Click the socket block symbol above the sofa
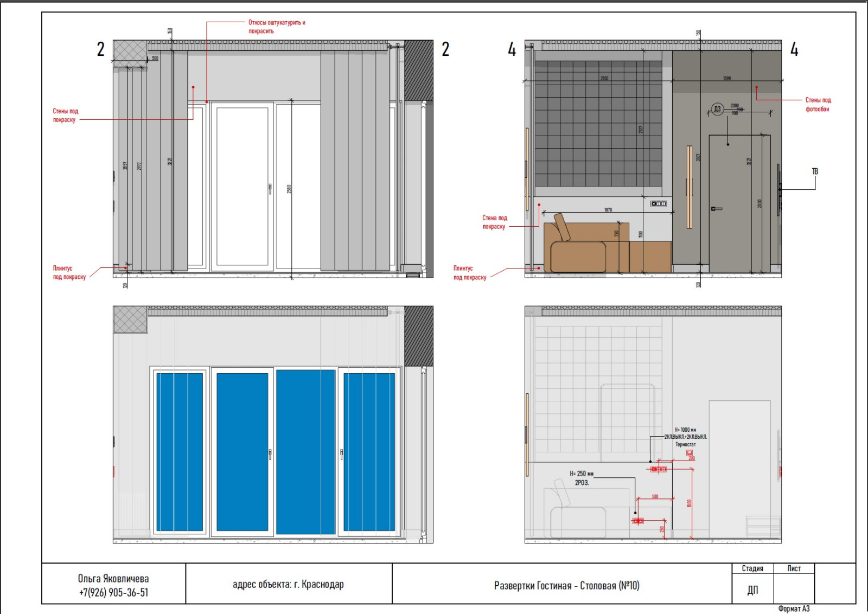This screenshot has height=614, width=868. pos(658,204)
